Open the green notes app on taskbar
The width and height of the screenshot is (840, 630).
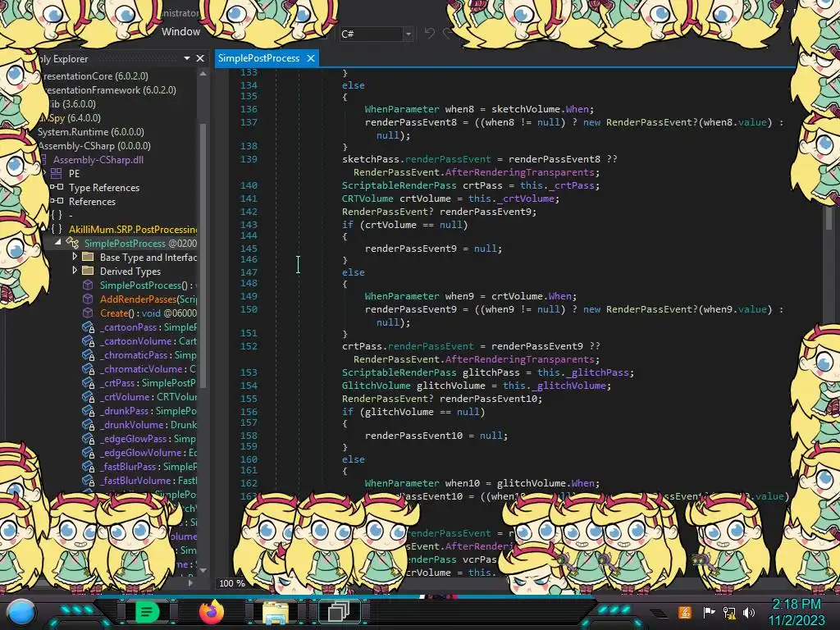pos(147,612)
